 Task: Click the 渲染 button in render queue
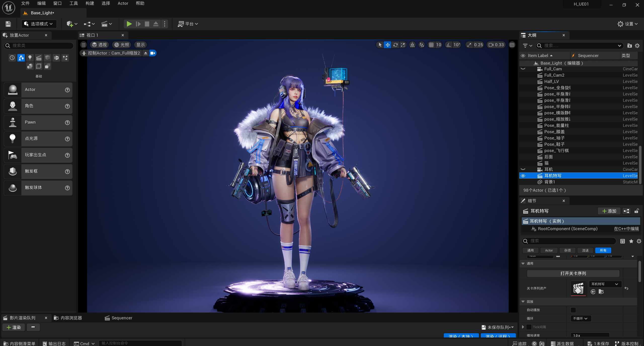pyautogui.click(x=14, y=327)
